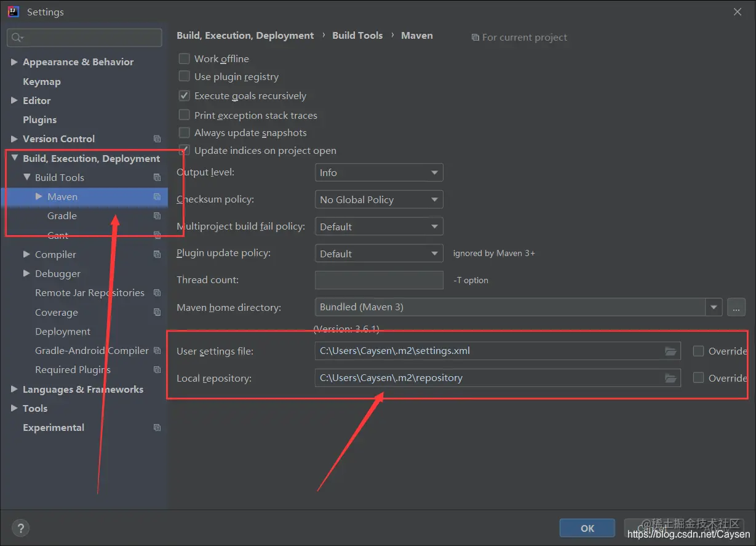Image resolution: width=756 pixels, height=546 pixels.
Task: Click the IntelliJ logo in title bar
Action: (13, 12)
